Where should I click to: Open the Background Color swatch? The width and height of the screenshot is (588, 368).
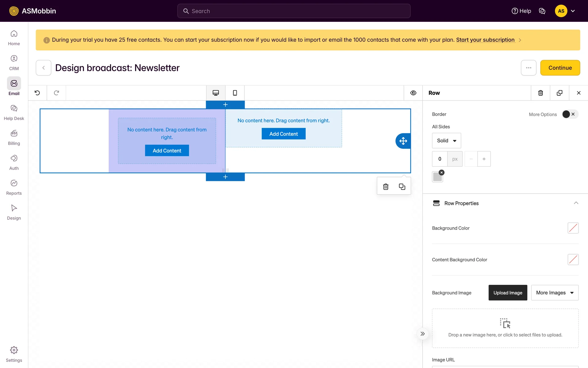[573, 228]
